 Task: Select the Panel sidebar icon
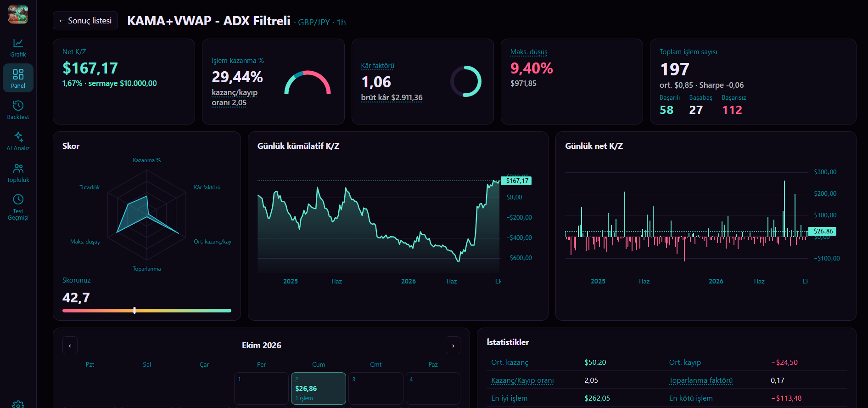click(x=18, y=78)
